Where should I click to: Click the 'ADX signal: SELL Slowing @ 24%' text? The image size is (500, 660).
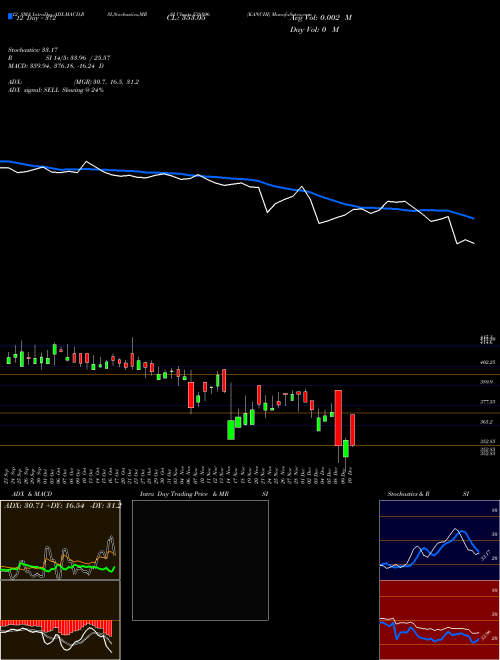point(56,90)
